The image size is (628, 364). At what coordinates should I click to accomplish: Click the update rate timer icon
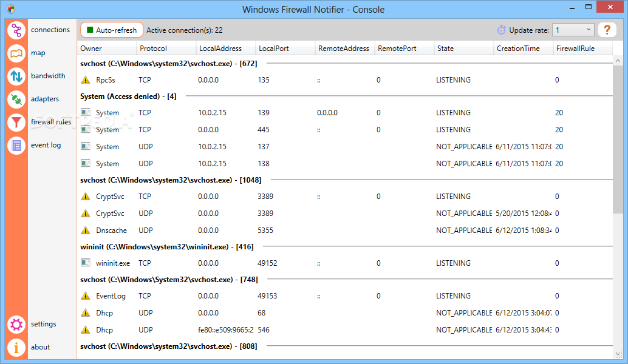point(502,30)
